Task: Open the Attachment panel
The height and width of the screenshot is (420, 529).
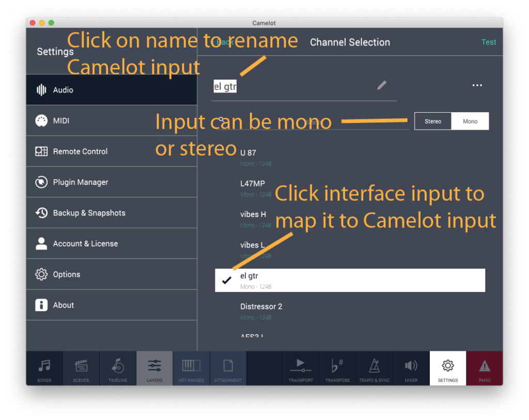Action: click(228, 368)
